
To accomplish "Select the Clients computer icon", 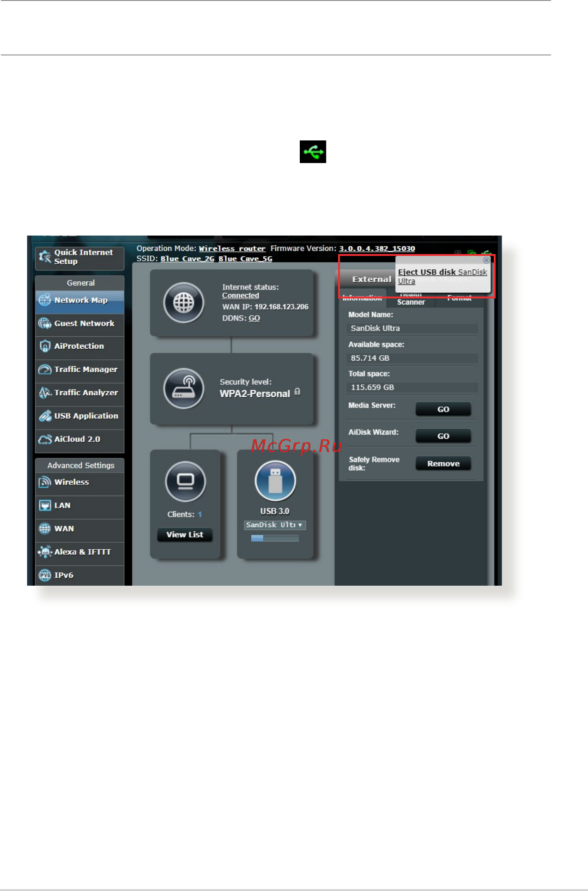I will [x=185, y=481].
